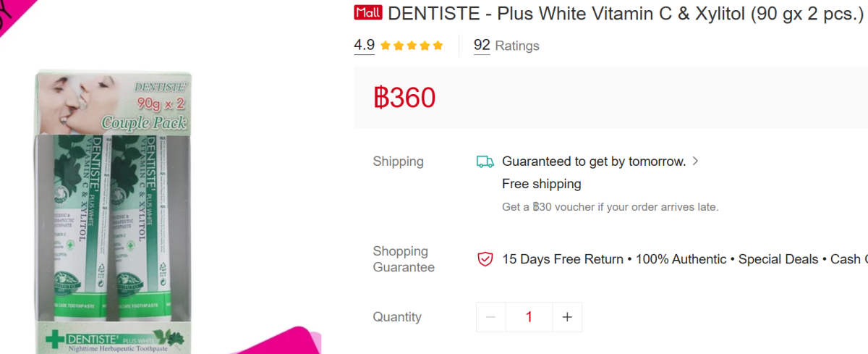868x354 pixels.
Task: Select '15 Days Free Return' guarantee
Action: click(562, 259)
